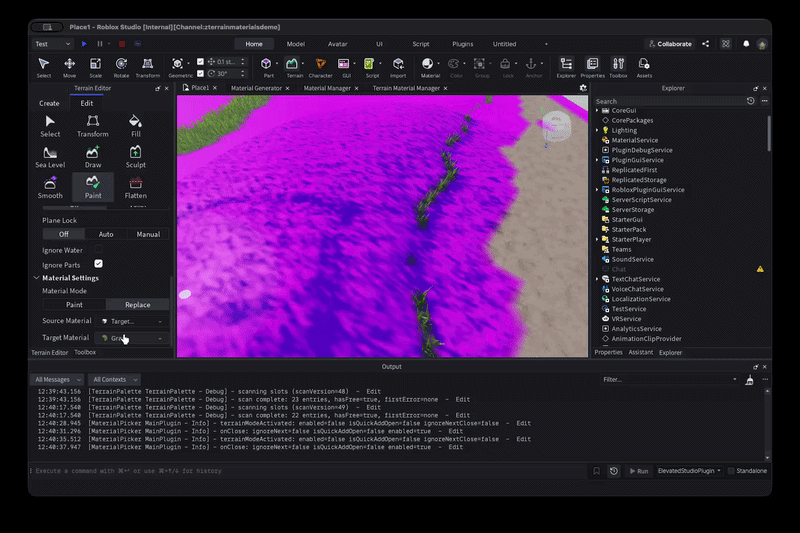Switch to the Terrain Material Manager tab
This screenshot has height=533, width=800.
click(406, 88)
